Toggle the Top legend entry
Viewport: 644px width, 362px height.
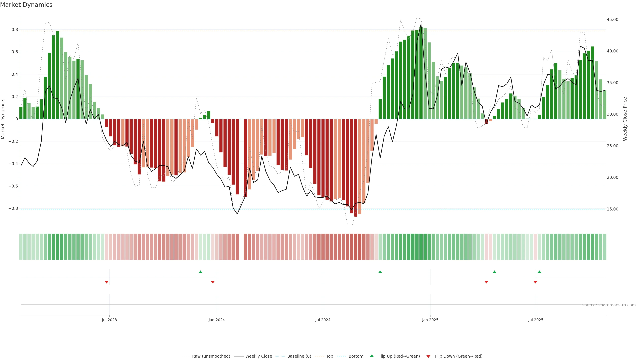pos(330,356)
